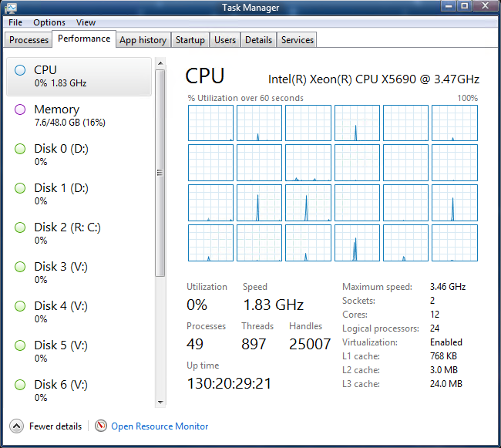The width and height of the screenshot is (501, 448).
Task: Click the purple Memory circle icon
Action: (20, 109)
